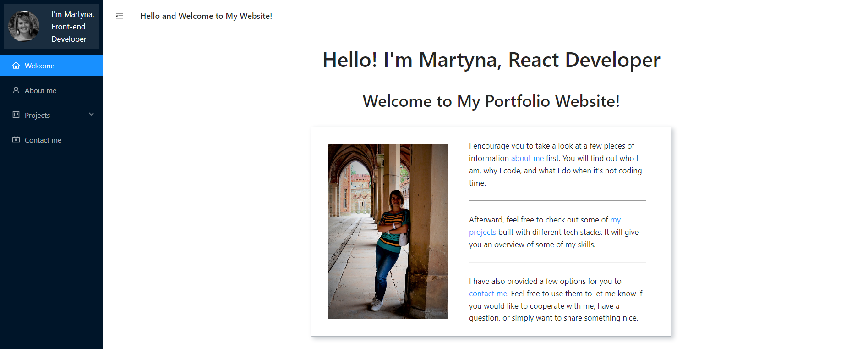Click the "Welcome to My Portfolio Website!" subheading
This screenshot has width=868, height=349.
[x=491, y=101]
